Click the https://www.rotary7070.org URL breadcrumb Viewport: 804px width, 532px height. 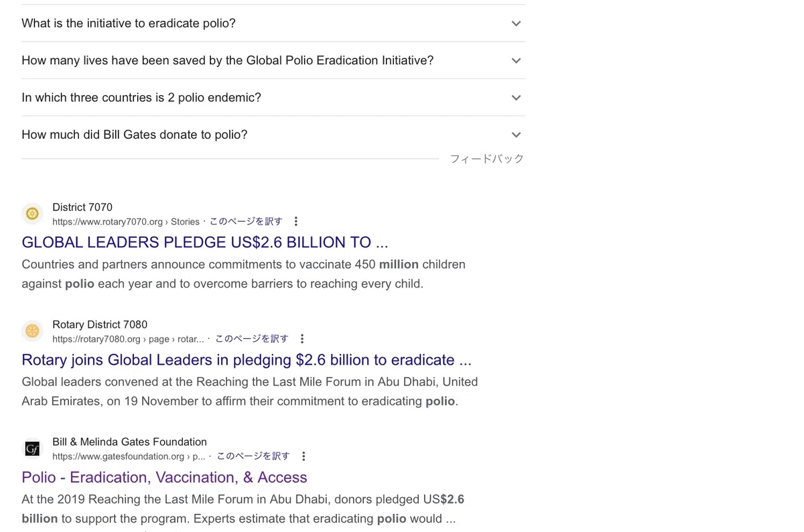(x=126, y=222)
